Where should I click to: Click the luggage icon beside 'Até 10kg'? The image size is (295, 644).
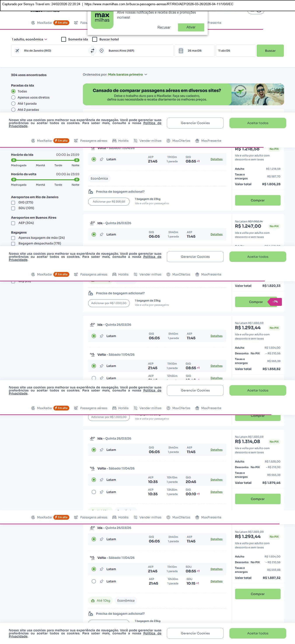tap(93, 601)
